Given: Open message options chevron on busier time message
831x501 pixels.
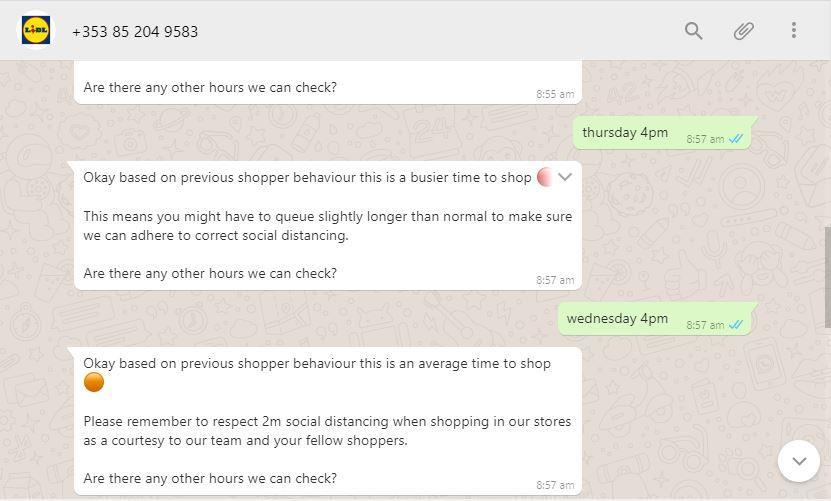Looking at the screenshot, I should (565, 177).
